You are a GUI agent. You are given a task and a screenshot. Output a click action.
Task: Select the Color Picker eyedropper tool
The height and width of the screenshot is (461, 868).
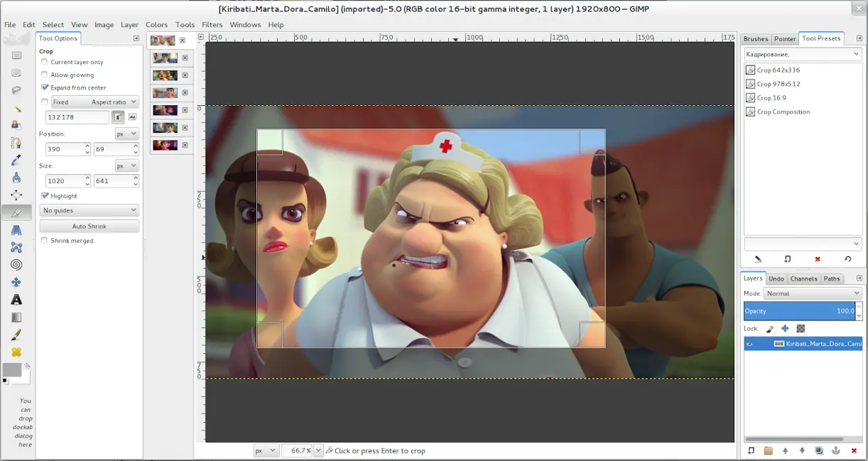16,160
